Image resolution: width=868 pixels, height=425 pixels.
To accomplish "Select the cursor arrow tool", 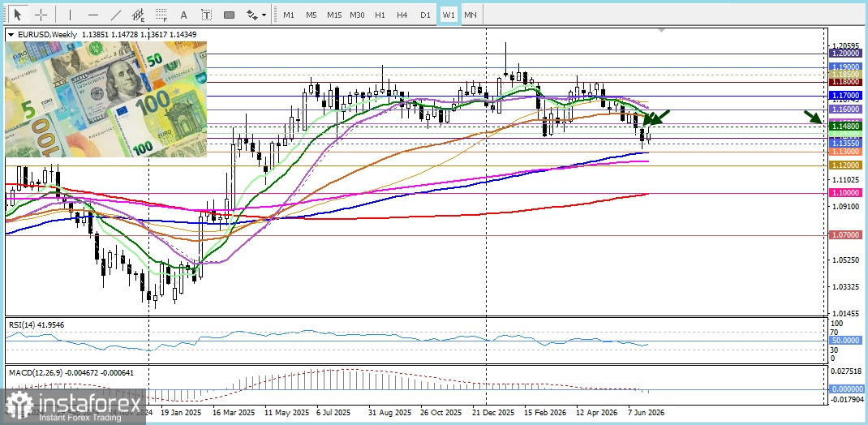I will [19, 15].
